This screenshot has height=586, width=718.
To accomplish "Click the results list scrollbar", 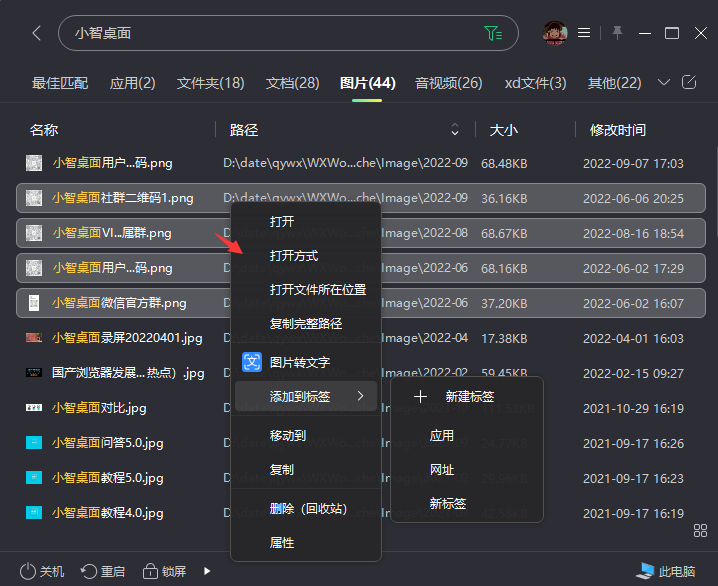I will click(x=716, y=192).
